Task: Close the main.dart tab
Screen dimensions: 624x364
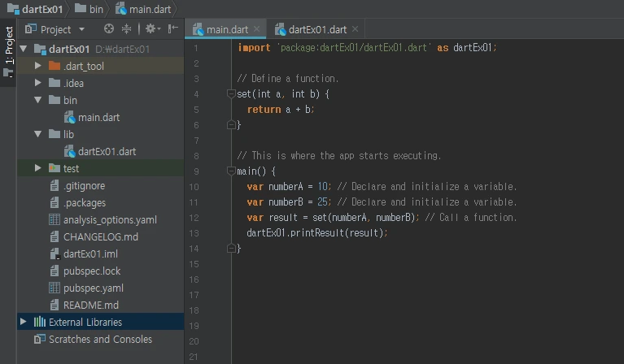Action: 257,30
